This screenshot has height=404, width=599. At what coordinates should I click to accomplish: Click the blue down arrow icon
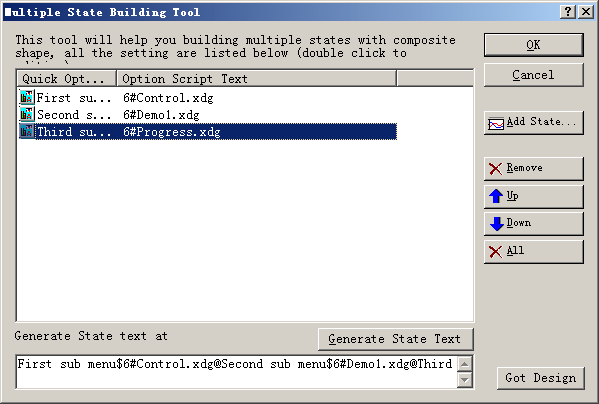[496, 224]
